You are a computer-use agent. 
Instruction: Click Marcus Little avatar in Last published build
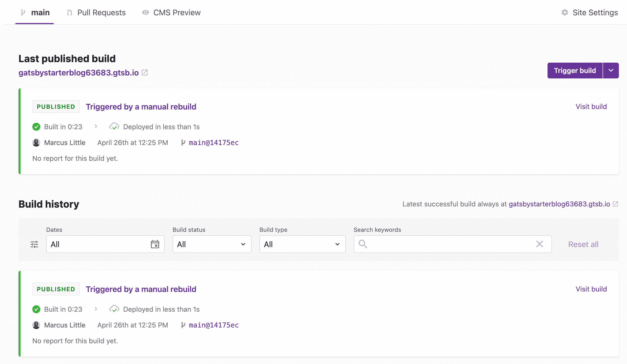coord(36,143)
